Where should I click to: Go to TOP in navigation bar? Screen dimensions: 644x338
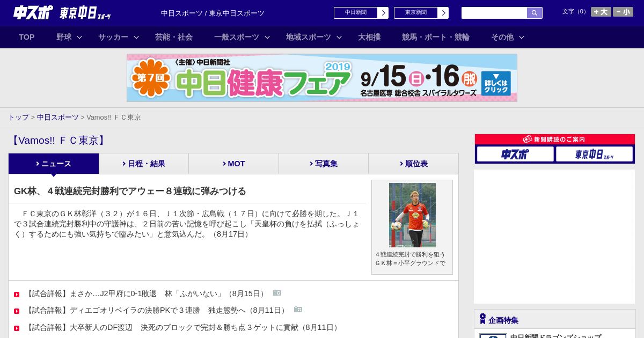click(x=27, y=37)
